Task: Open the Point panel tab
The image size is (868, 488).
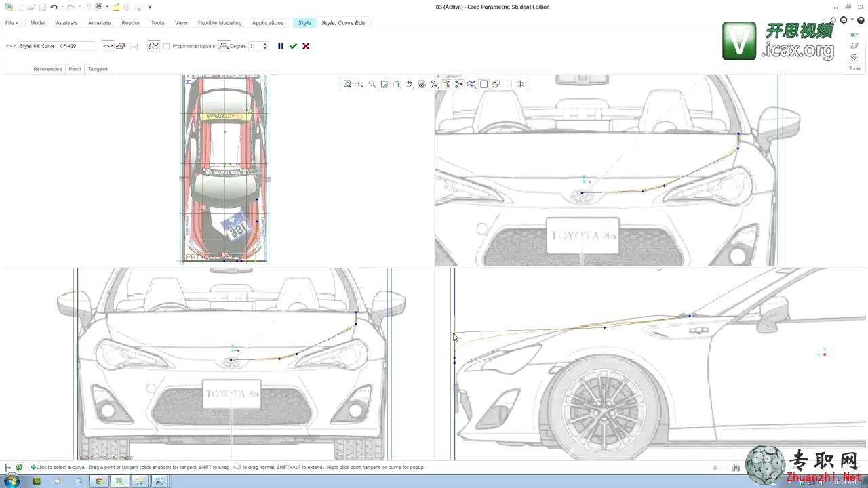Action: 75,69
